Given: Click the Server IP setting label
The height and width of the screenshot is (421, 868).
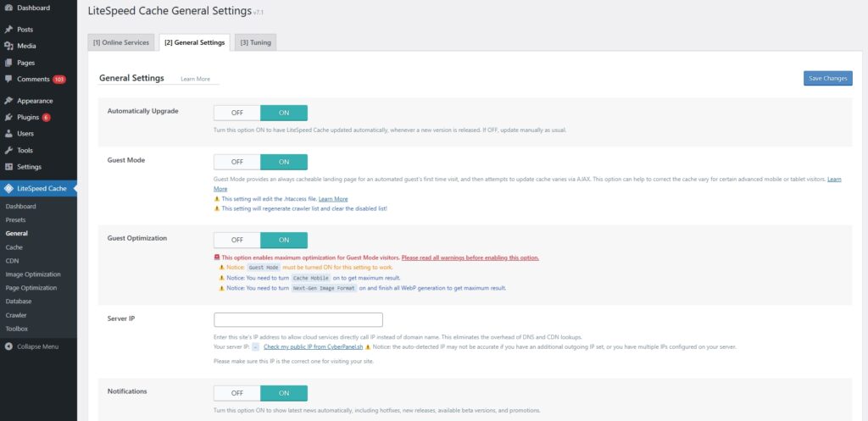Looking at the screenshot, I should tap(120, 319).
